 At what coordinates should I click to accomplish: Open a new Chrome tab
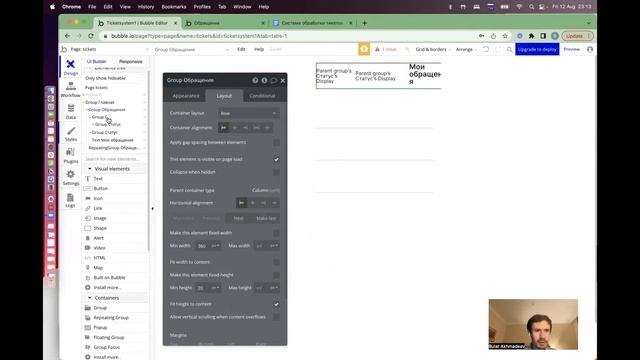point(364,23)
